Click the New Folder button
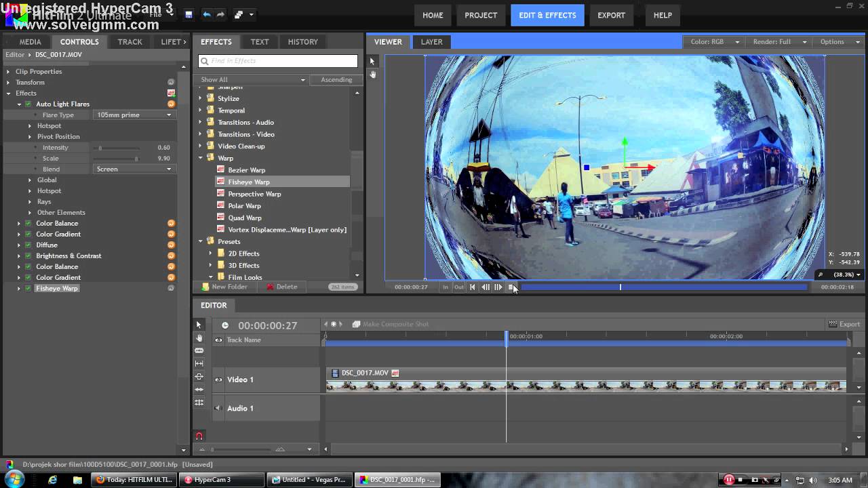The height and width of the screenshot is (488, 868). (224, 287)
